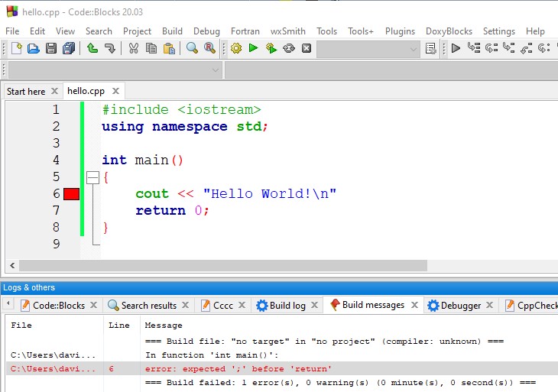The image size is (558, 392).
Task: Switch to the Code::Blocks log tab
Action: (x=59, y=306)
